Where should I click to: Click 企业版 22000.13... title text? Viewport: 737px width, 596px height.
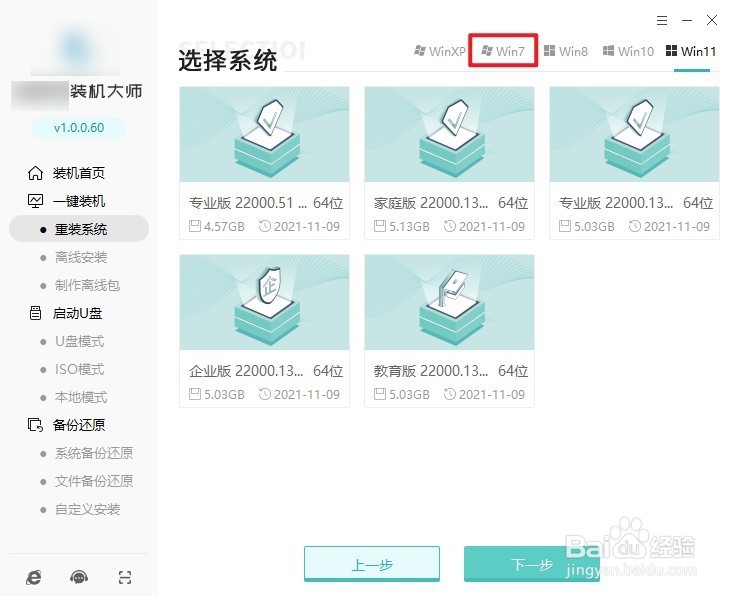point(246,371)
